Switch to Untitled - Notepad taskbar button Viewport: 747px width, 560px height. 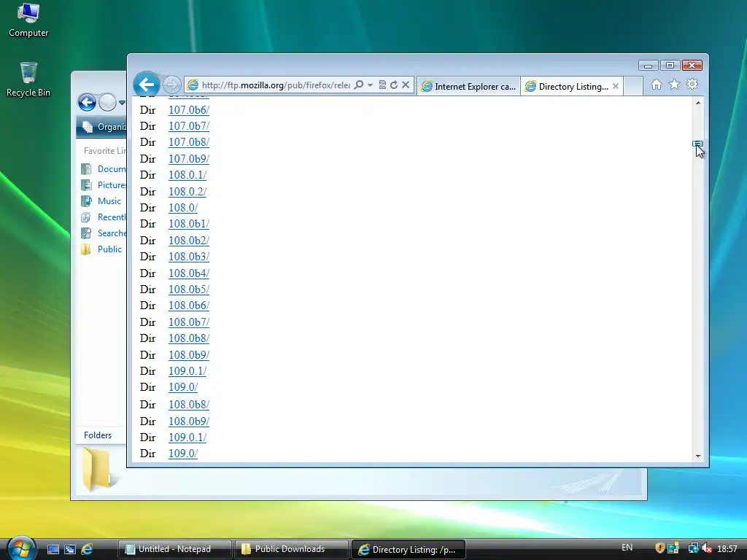[174, 549]
